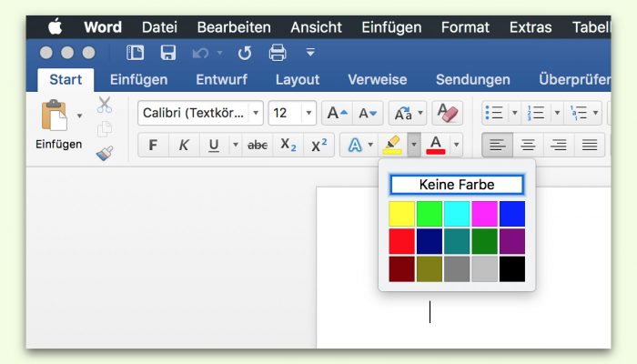This screenshot has width=637, height=364.
Task: Open underline style dropdown arrow
Action: tap(235, 145)
